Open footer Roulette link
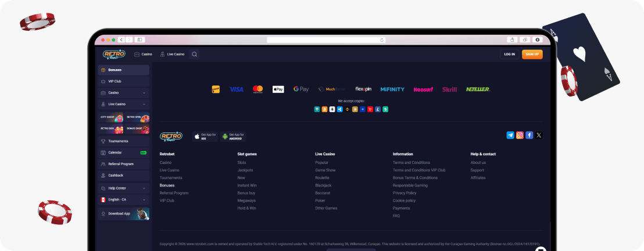 pyautogui.click(x=322, y=178)
